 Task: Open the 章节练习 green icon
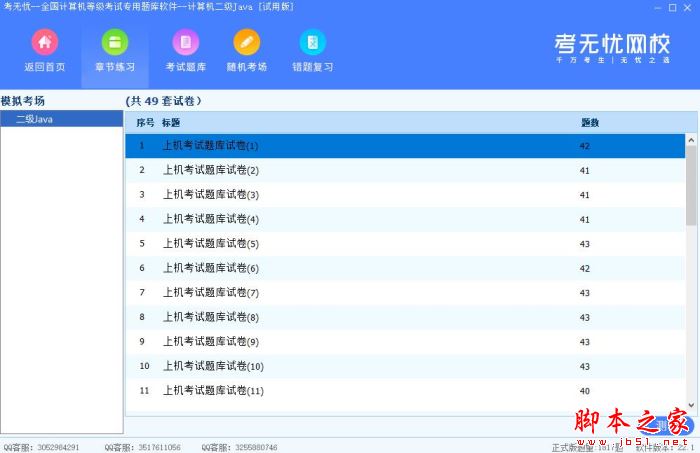coord(115,42)
